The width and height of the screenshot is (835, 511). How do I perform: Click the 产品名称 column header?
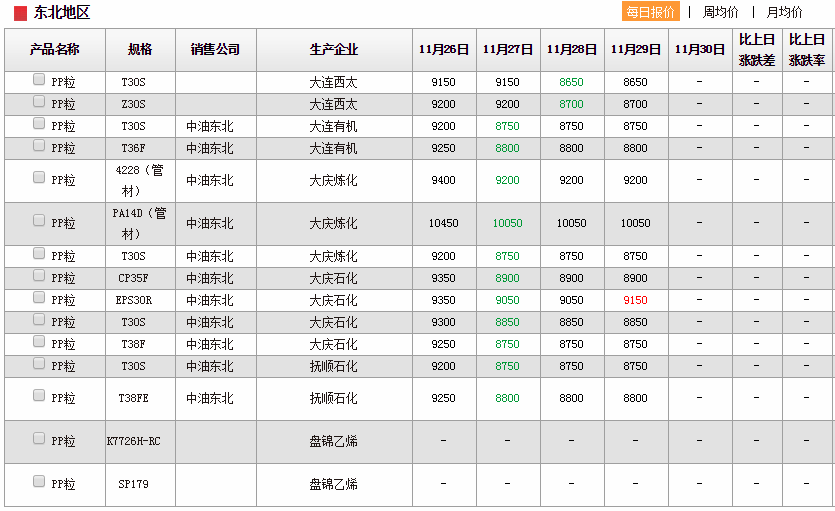point(55,49)
